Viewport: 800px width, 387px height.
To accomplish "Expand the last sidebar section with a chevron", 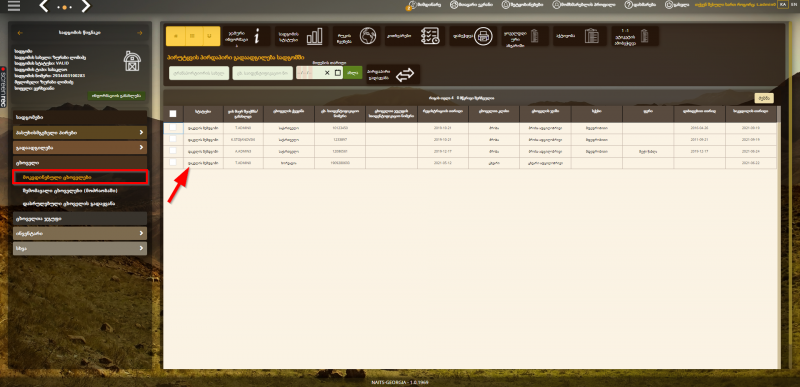I will 80,248.
